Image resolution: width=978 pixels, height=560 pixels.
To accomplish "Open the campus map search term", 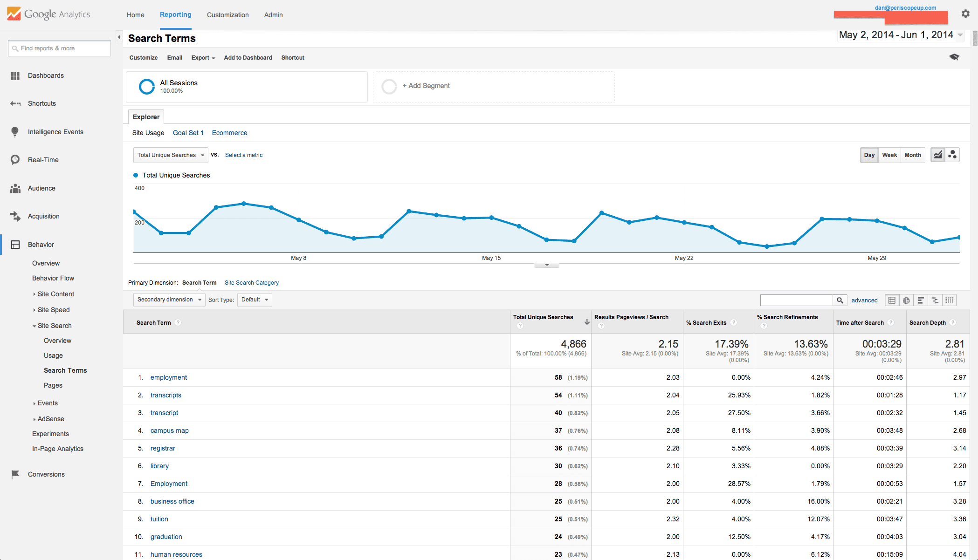I will [x=169, y=430].
